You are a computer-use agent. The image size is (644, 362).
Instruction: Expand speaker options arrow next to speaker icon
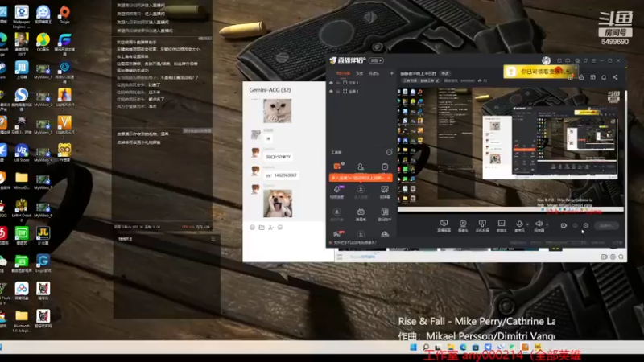click(547, 224)
